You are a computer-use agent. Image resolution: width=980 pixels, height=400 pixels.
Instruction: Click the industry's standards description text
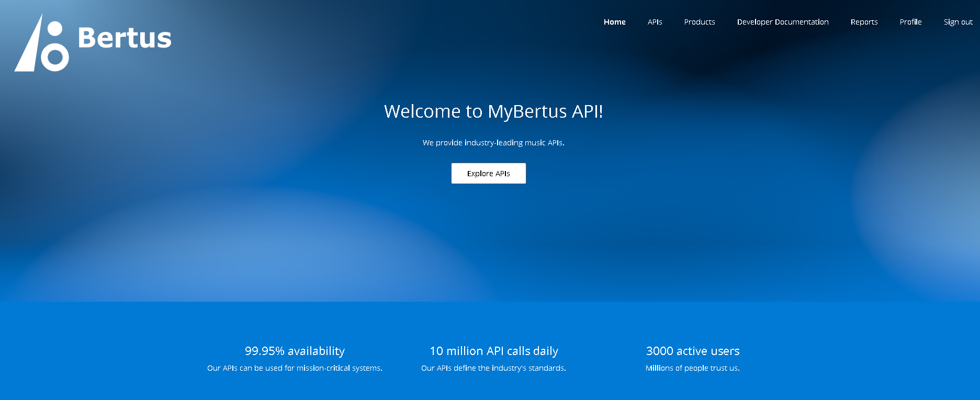click(493, 368)
